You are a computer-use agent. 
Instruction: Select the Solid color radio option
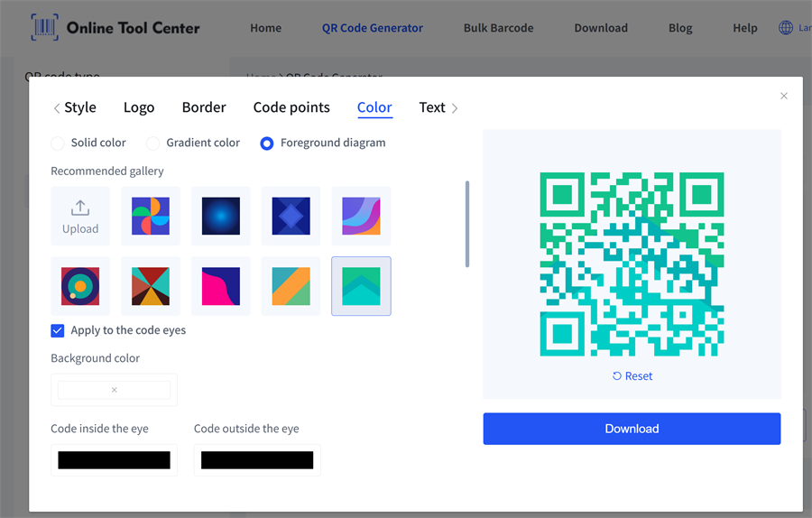(x=58, y=143)
